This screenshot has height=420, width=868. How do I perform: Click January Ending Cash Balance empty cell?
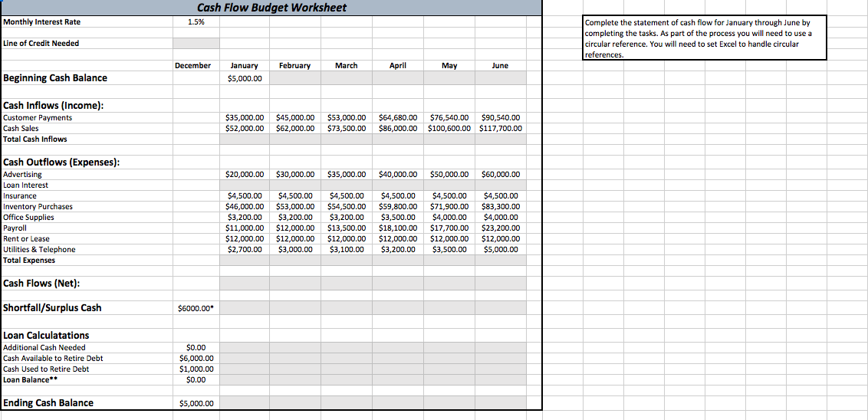tap(244, 403)
